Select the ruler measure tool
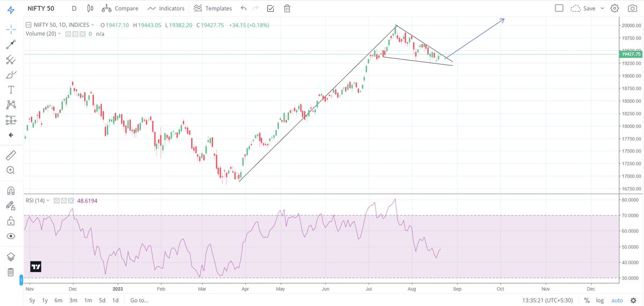This screenshot has height=306, width=644. point(10,155)
